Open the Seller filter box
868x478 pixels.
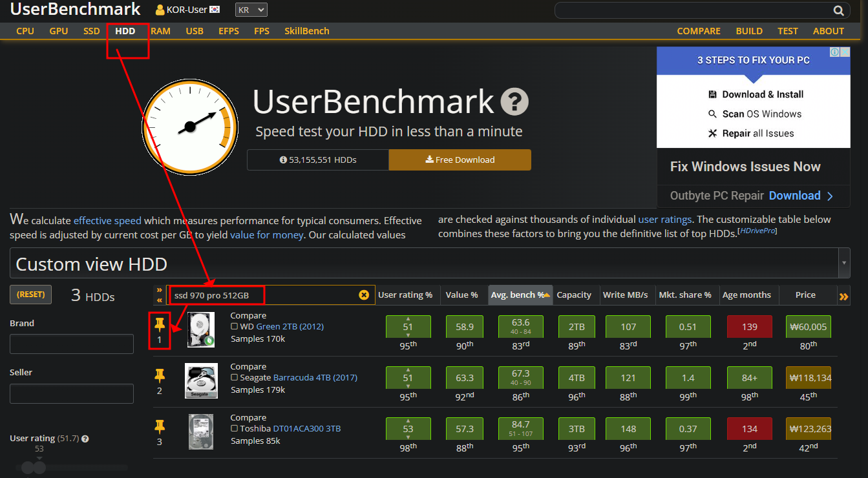tap(72, 393)
